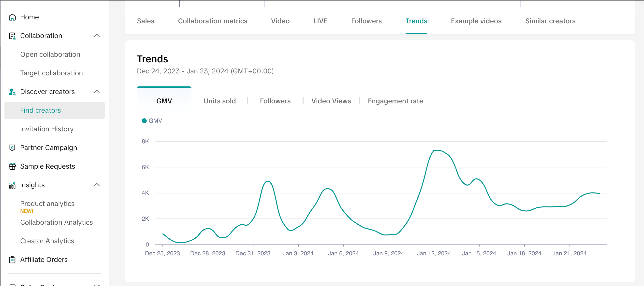644x286 pixels.
Task: Collapse the Discover creators chevron
Action: pyautogui.click(x=97, y=92)
